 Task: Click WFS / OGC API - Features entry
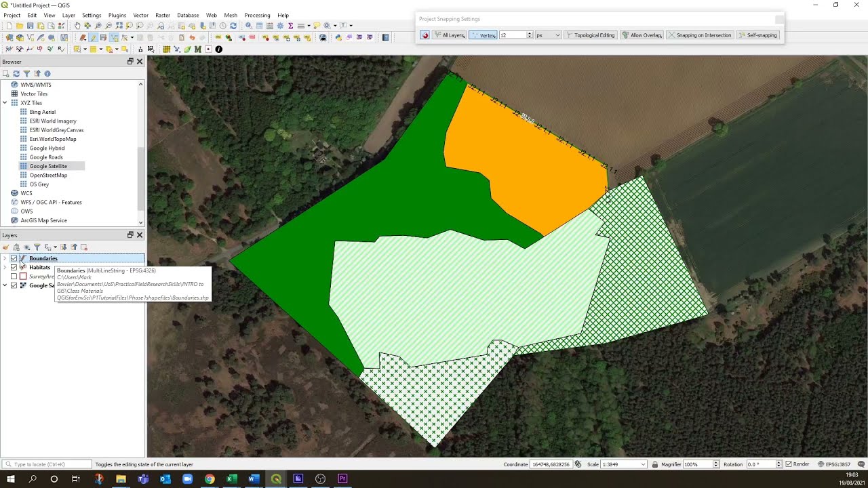coord(51,202)
